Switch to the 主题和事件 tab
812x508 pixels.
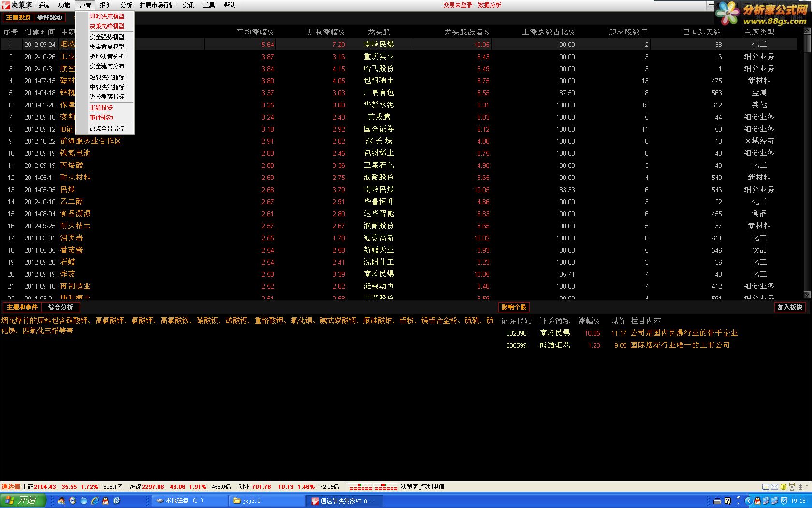coord(22,307)
